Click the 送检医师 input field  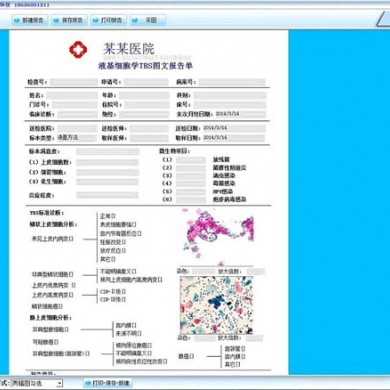pyautogui.click(x=149, y=128)
